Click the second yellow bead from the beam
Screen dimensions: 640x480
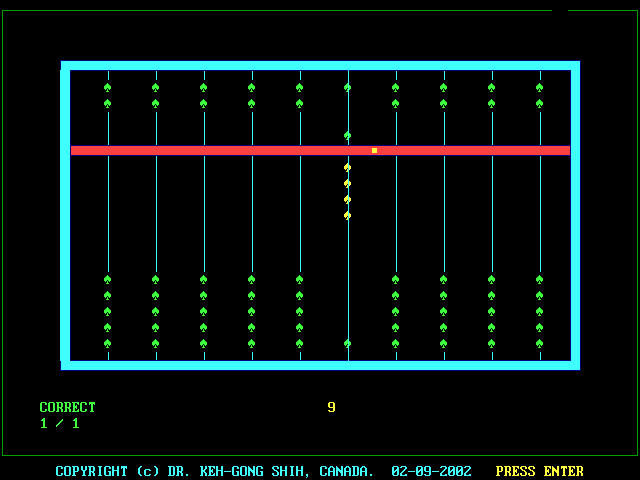click(347, 184)
